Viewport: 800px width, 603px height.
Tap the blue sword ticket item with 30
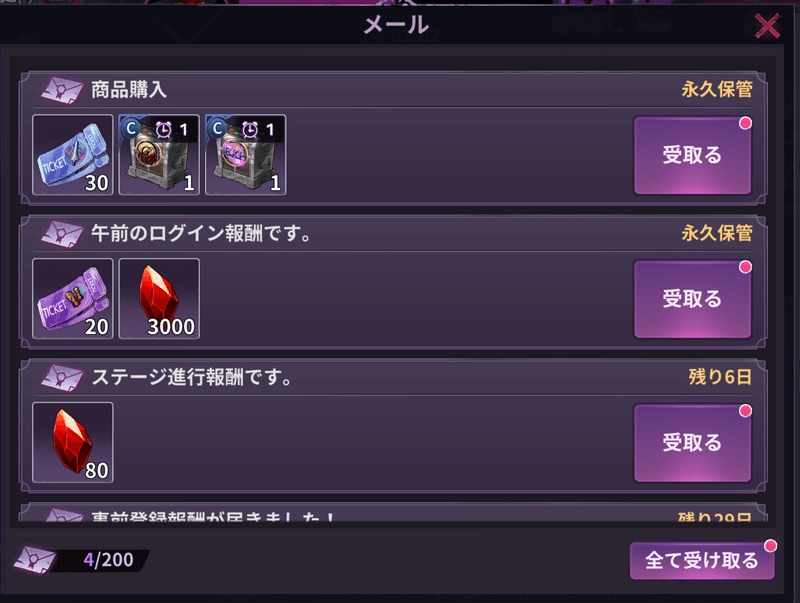pyautogui.click(x=72, y=155)
